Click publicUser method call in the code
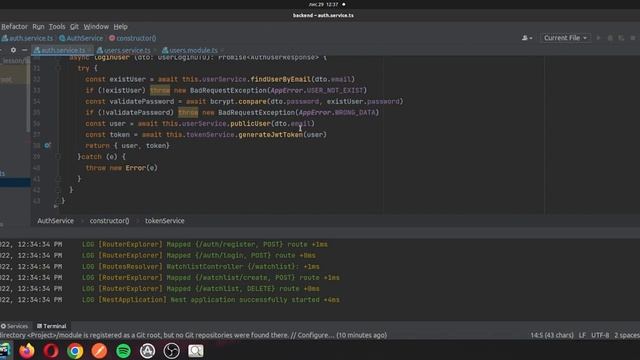 (250, 124)
